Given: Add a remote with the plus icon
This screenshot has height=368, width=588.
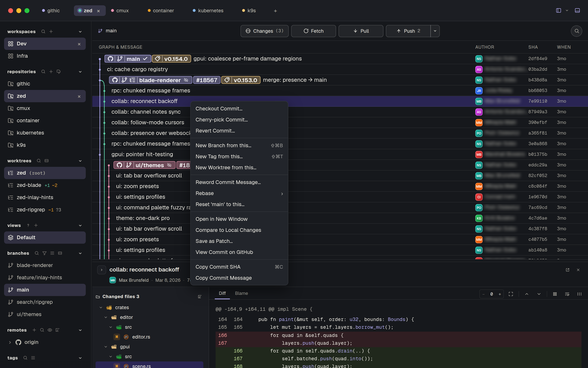Looking at the screenshot, I should point(34,330).
